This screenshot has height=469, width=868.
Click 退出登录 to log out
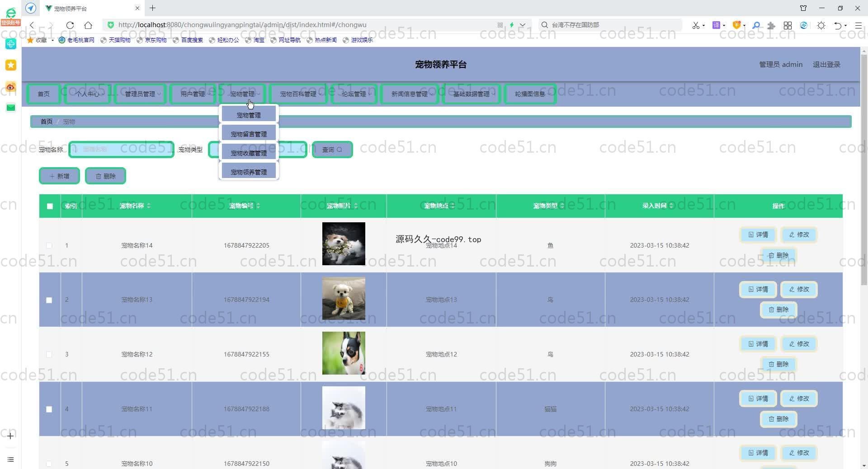click(x=826, y=65)
